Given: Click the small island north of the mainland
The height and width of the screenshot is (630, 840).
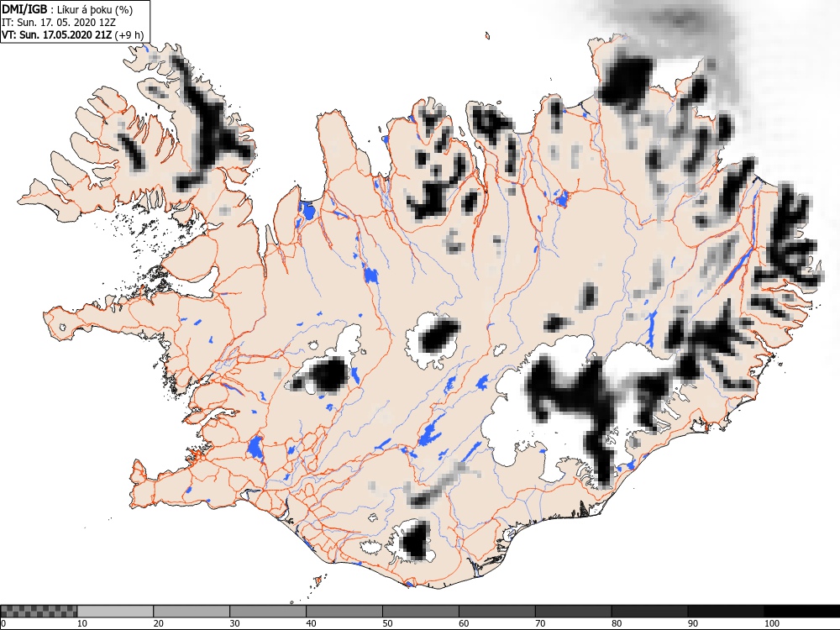Looking at the screenshot, I should 488,36.
